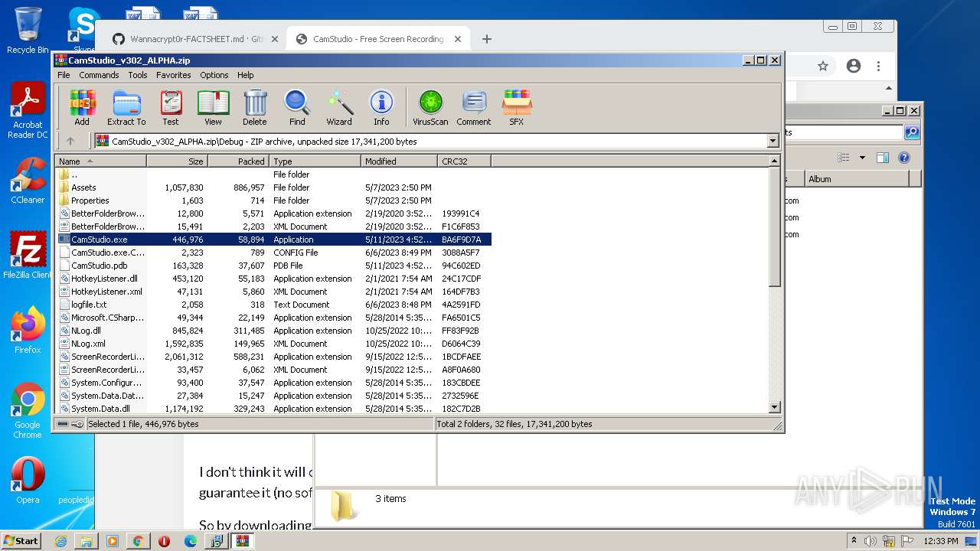This screenshot has height=551, width=980.
Task: Open the File menu
Action: point(64,75)
